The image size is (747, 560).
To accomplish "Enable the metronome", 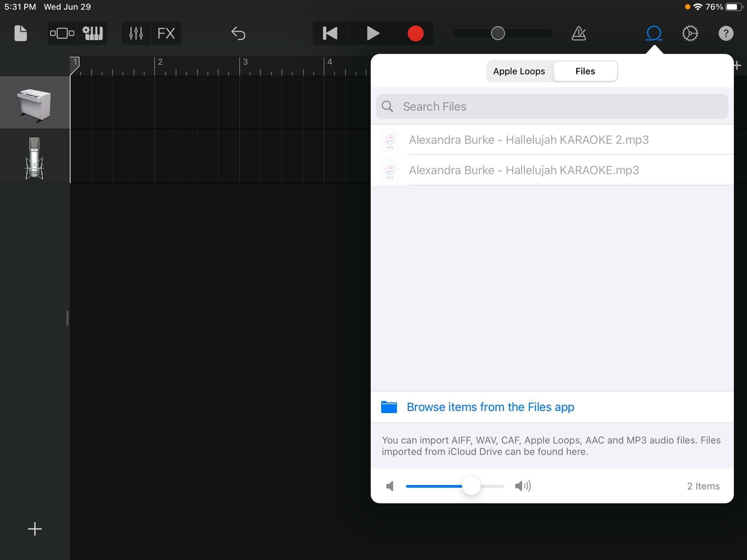I will 578,33.
